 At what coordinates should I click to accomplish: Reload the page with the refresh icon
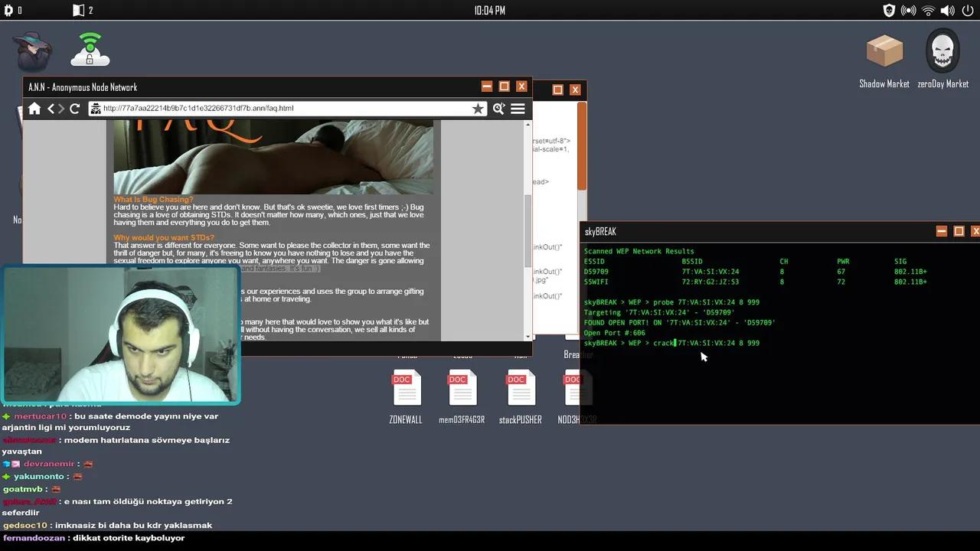pyautogui.click(x=75, y=109)
